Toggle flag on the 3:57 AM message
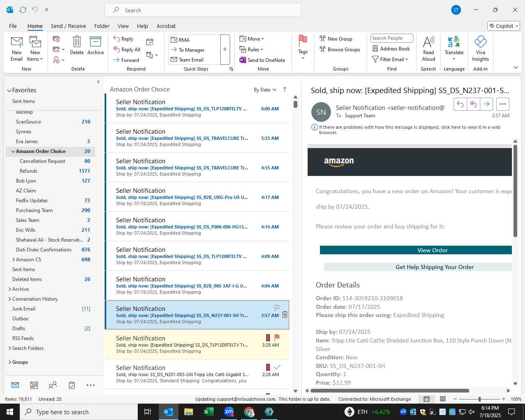Viewport: 525px width, 420px height. 277,307
